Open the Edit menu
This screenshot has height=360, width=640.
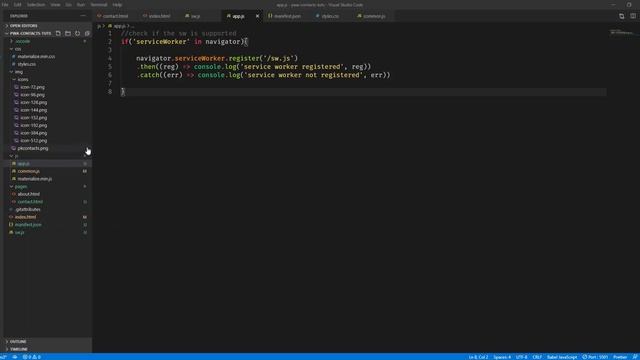coord(18,5)
